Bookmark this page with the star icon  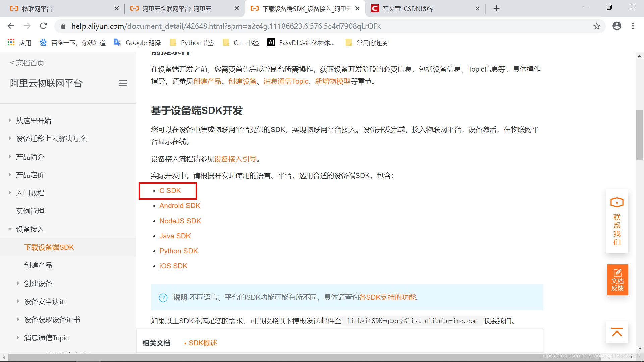coord(596,26)
